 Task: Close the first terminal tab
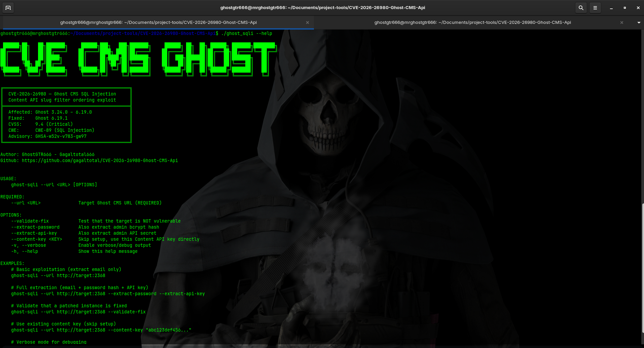308,23
